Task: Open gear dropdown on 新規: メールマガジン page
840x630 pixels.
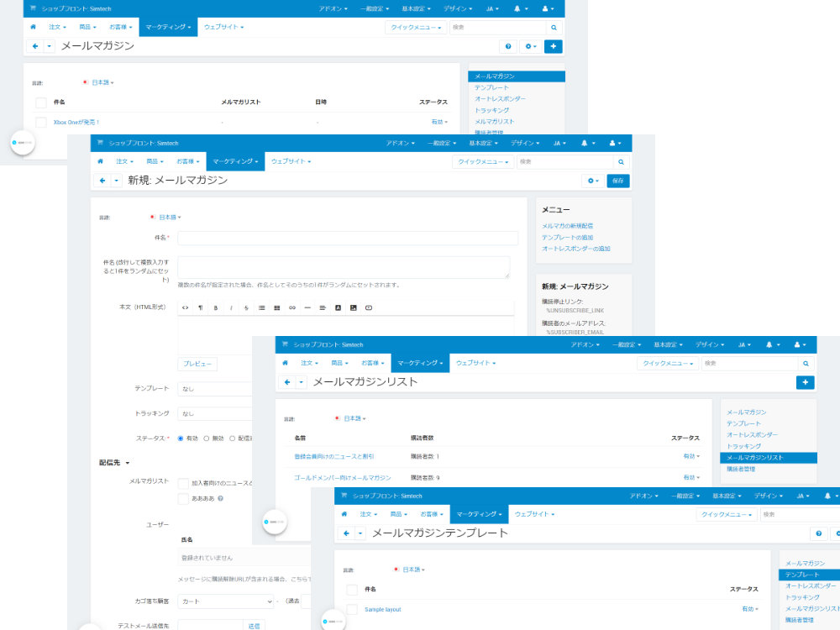Action: (x=592, y=181)
